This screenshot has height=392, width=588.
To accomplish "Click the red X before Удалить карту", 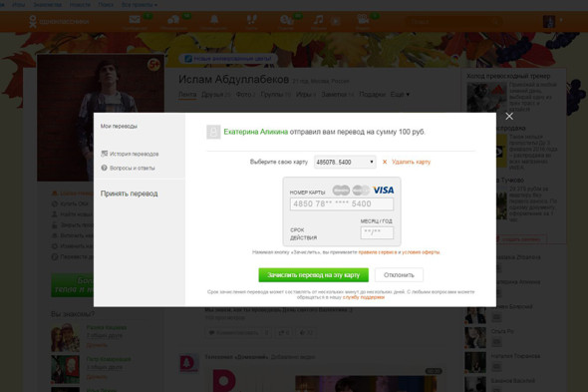I will [385, 162].
